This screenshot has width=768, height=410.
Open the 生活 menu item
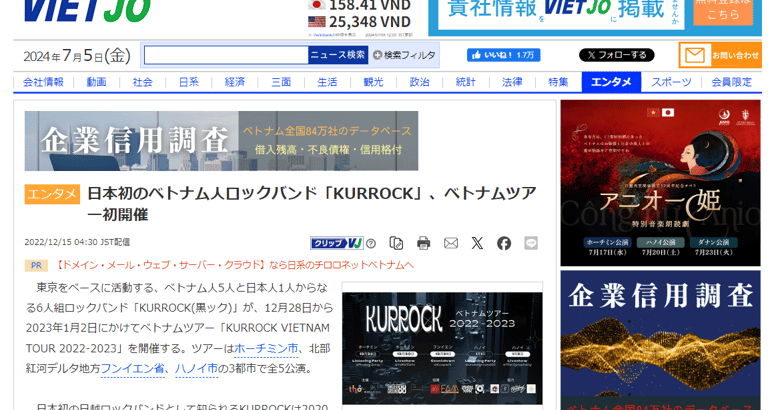pos(327,82)
